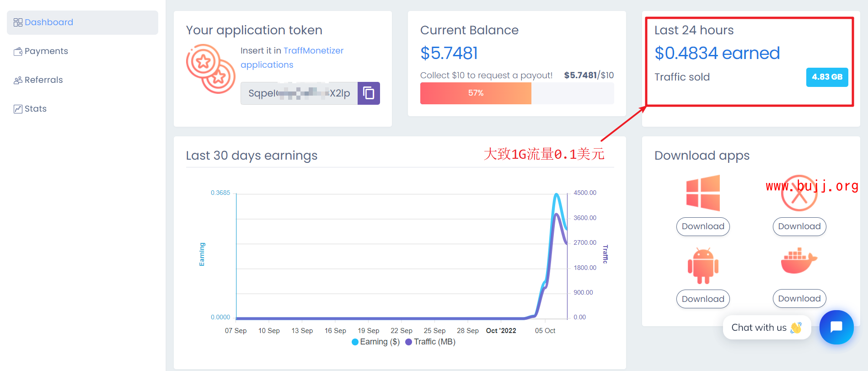Click the $0.4834 earned figure

(x=717, y=53)
